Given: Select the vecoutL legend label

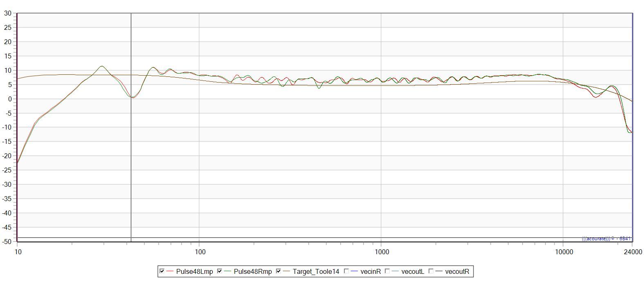Looking at the screenshot, I should pyautogui.click(x=413, y=271).
